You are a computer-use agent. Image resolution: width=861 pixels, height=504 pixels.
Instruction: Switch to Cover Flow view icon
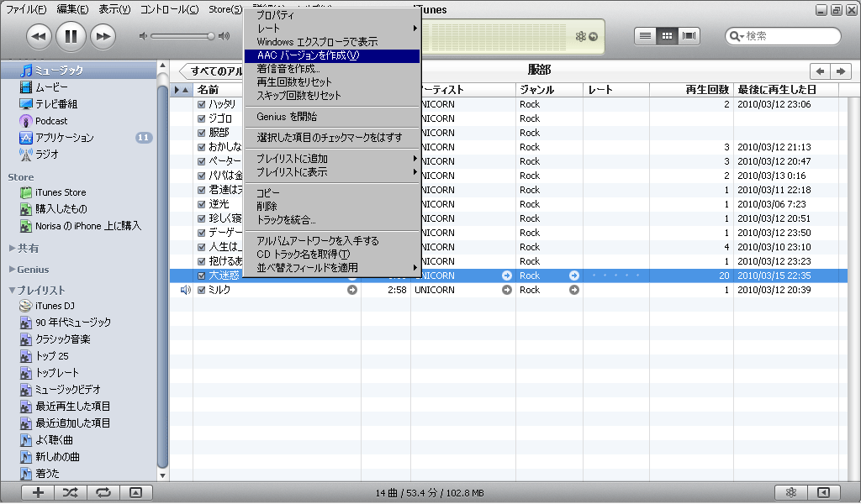(689, 36)
